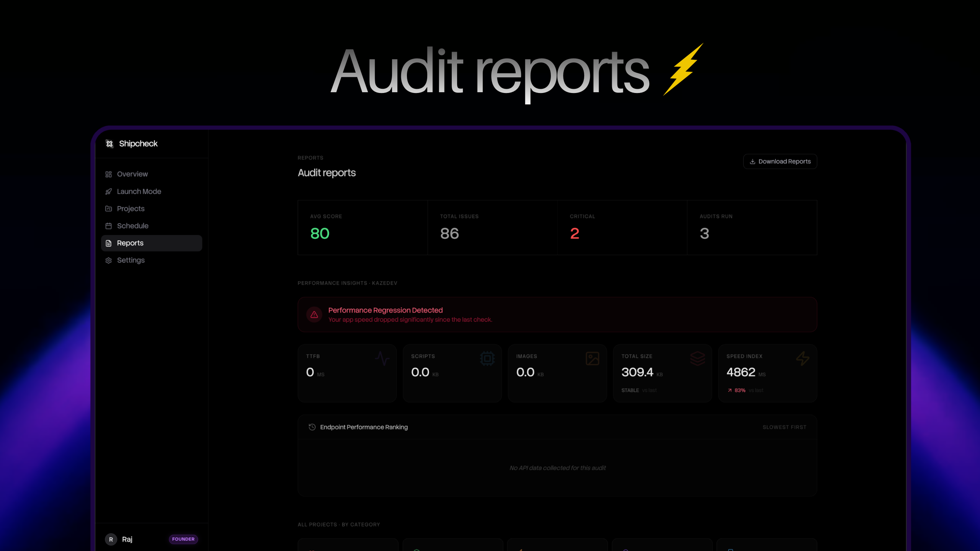Click the Images photo icon on its card
Viewport: 980px width, 551px height.
tap(593, 359)
